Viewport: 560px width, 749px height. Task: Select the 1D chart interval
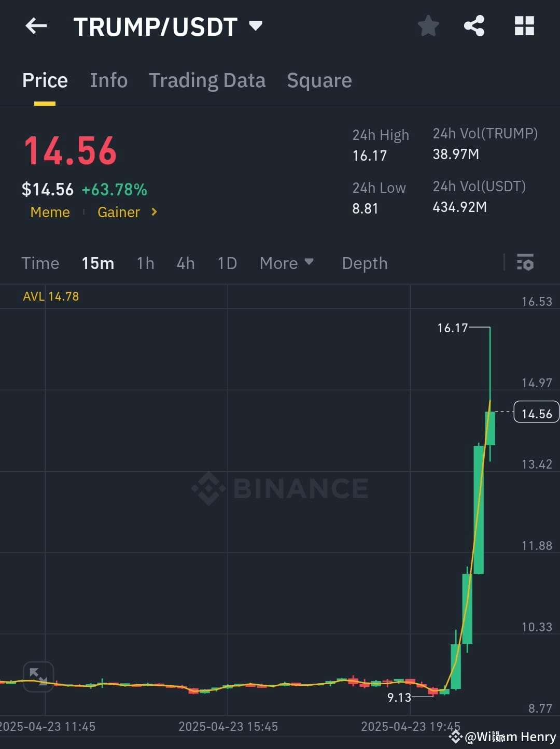(x=227, y=263)
